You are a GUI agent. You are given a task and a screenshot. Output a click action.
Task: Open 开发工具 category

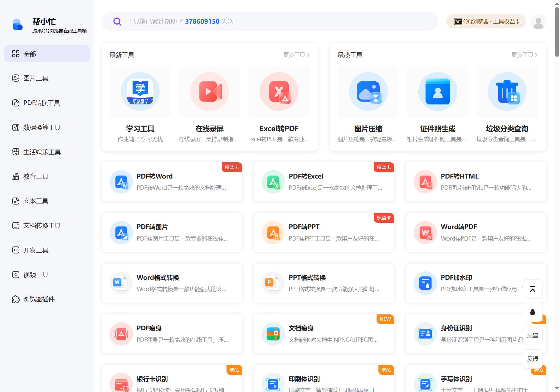[x=47, y=250]
